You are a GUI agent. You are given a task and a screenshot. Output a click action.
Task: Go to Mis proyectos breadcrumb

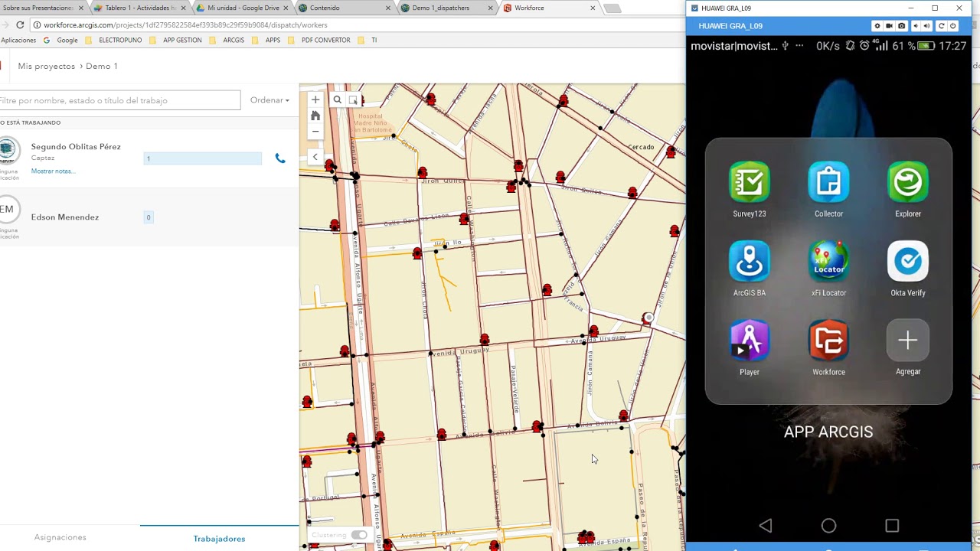coord(47,67)
